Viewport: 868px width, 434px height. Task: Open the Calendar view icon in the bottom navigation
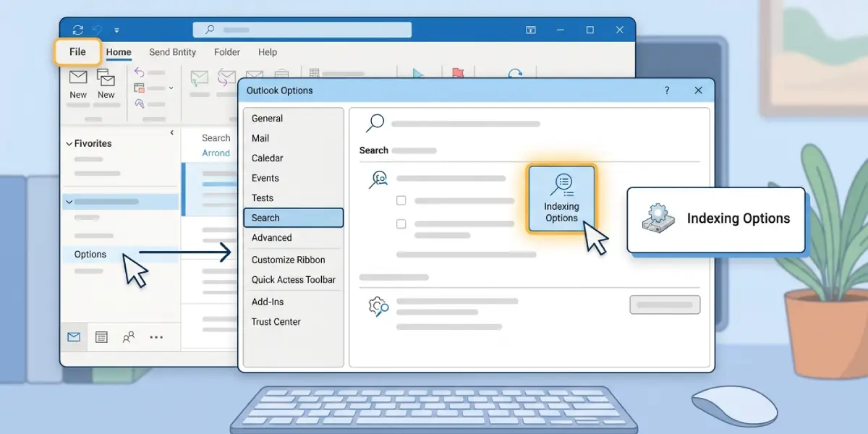pos(101,336)
